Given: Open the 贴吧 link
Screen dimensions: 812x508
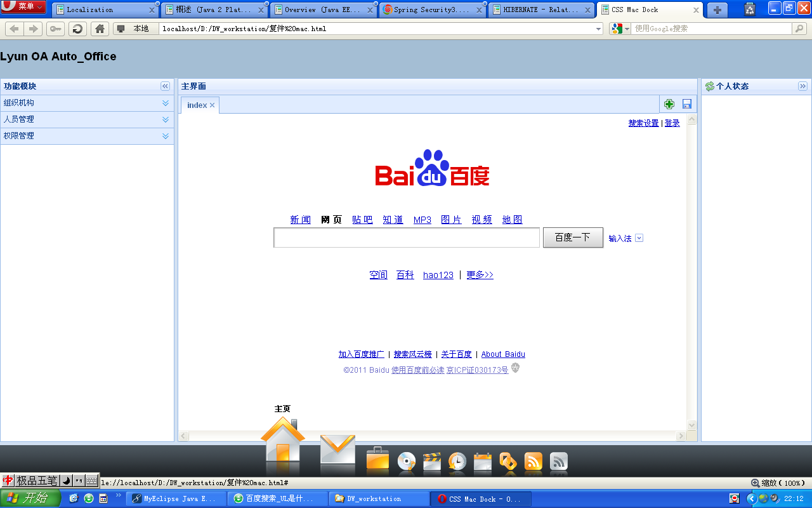Looking at the screenshot, I should tap(362, 220).
